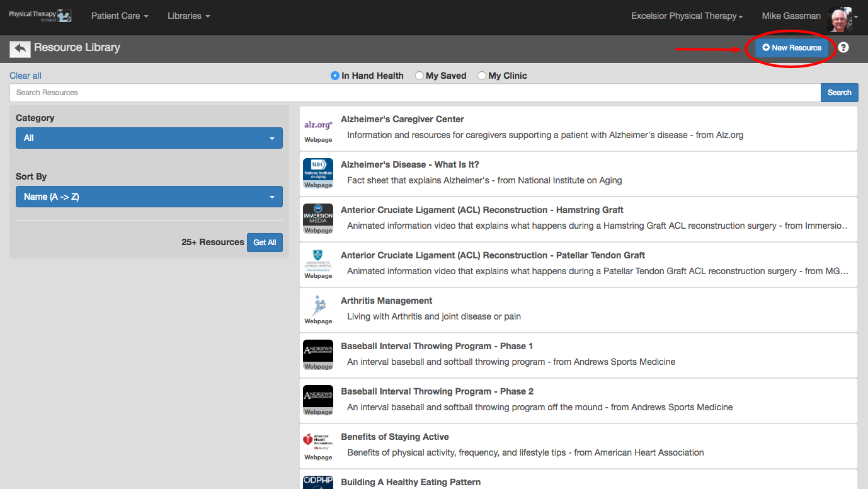Click description about program off the mound
This screenshot has height=489, width=868.
pos(540,407)
